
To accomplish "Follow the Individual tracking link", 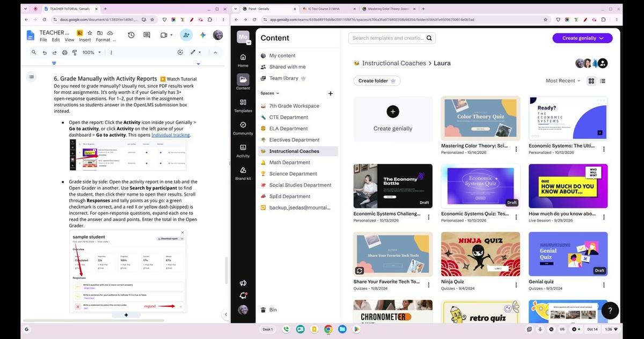I will pyautogui.click(x=171, y=135).
